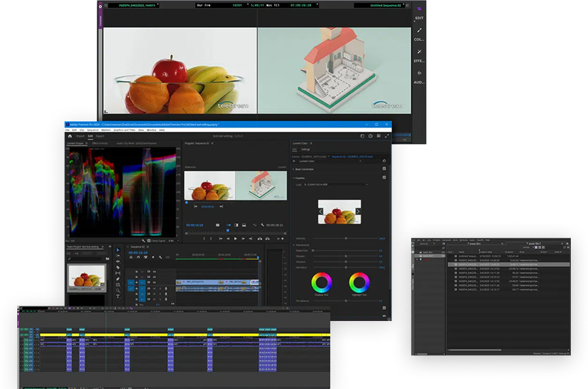Select the Pen tool in the tools panel
This screenshot has height=389, width=588.
click(118, 279)
